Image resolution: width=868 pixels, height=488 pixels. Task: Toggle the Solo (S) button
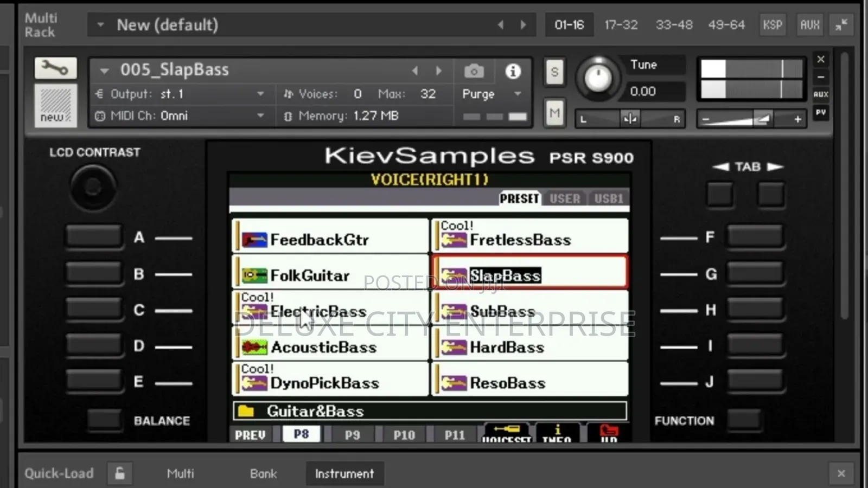[554, 72]
